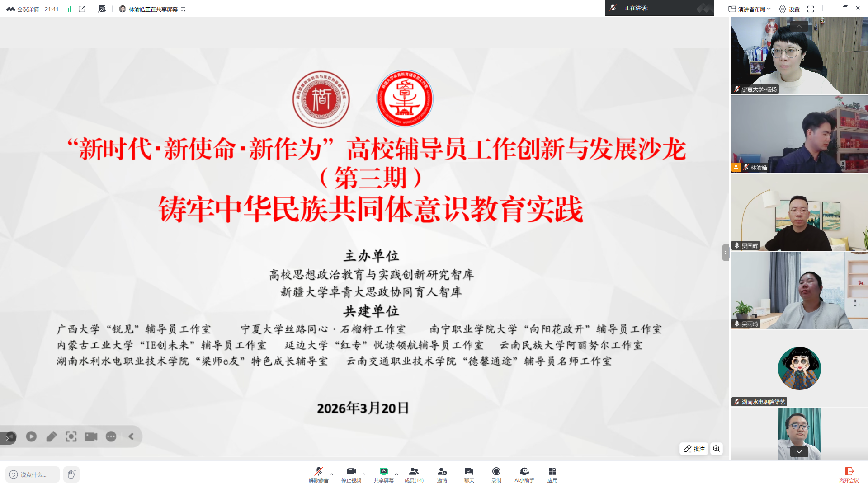Unmute microphone with 解除静音 button
This screenshot has width=868, height=488.
click(x=318, y=474)
